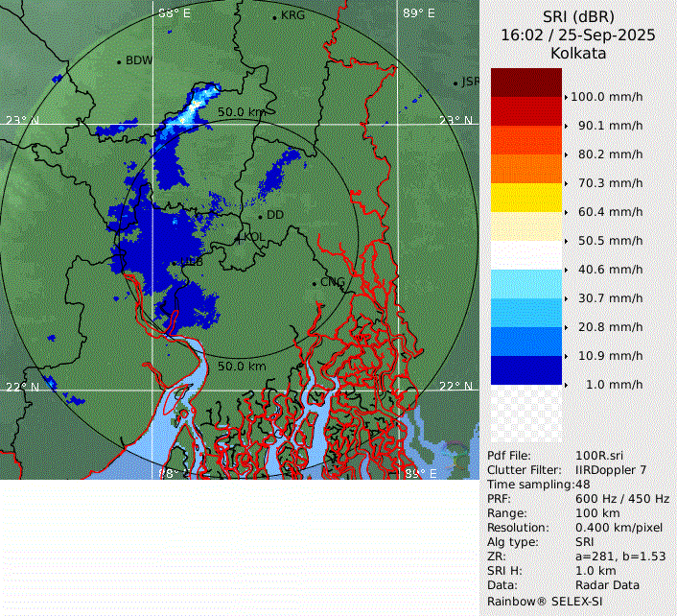Click the dark red 100.0 mm/h legend swatch
677x616 pixels.
(525, 83)
